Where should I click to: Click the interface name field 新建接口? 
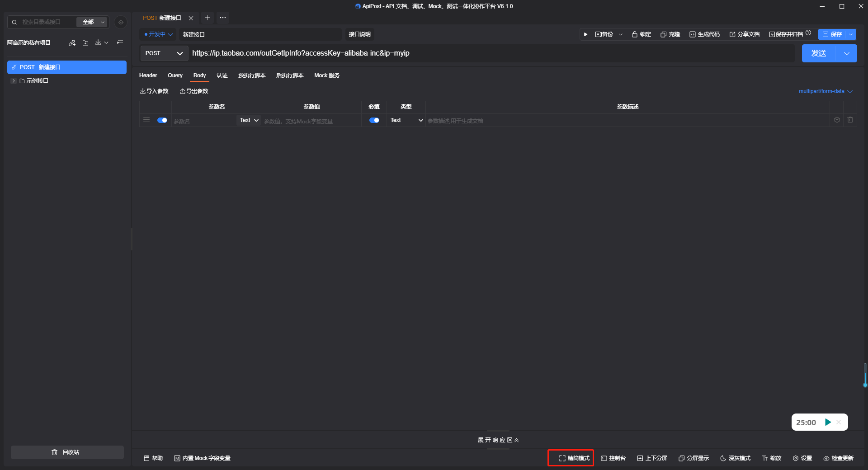pyautogui.click(x=260, y=34)
